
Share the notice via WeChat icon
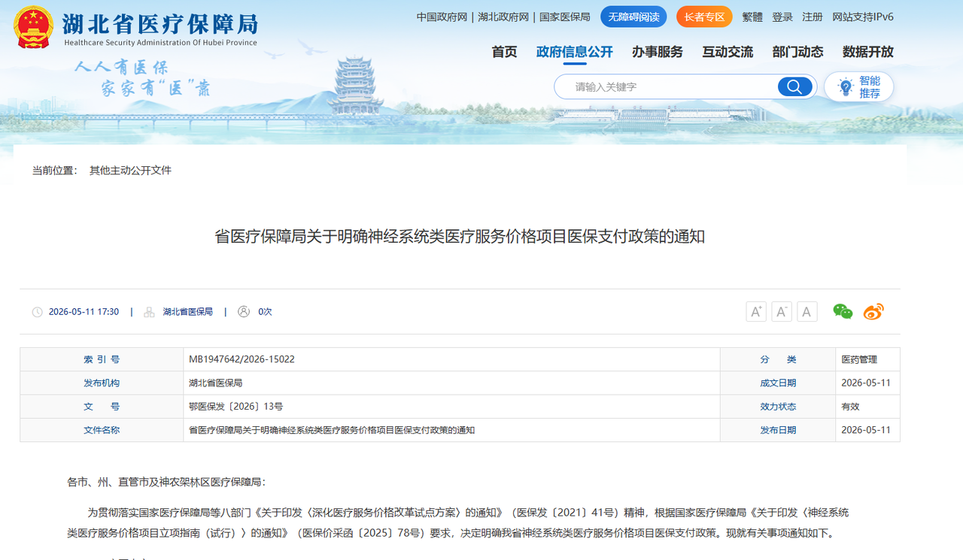(x=843, y=311)
